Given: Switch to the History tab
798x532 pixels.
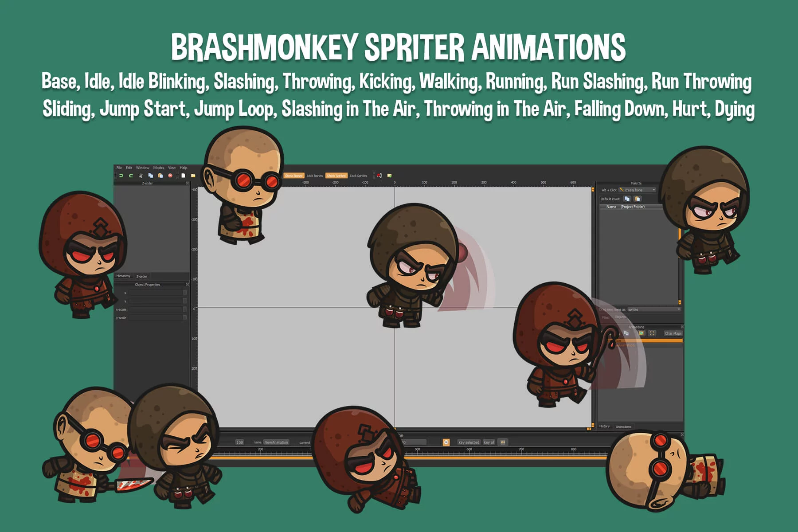Looking at the screenshot, I should [605, 426].
